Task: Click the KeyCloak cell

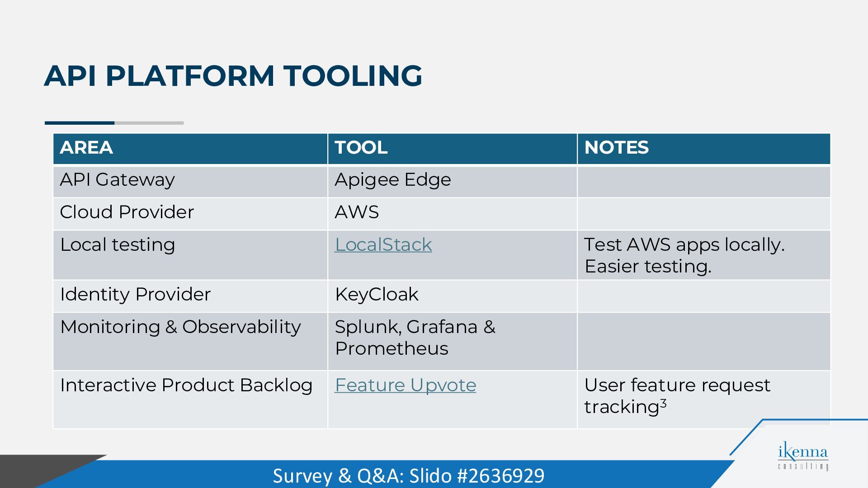Action: coord(453,296)
